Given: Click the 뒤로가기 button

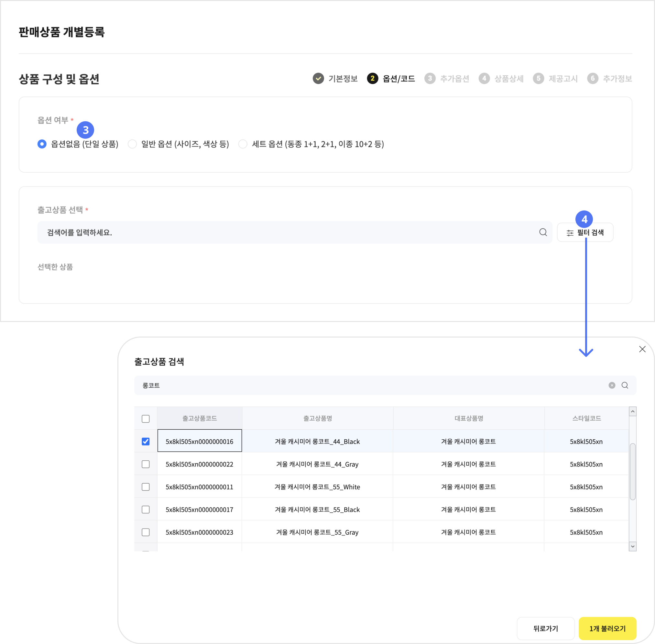Looking at the screenshot, I should click(x=545, y=628).
